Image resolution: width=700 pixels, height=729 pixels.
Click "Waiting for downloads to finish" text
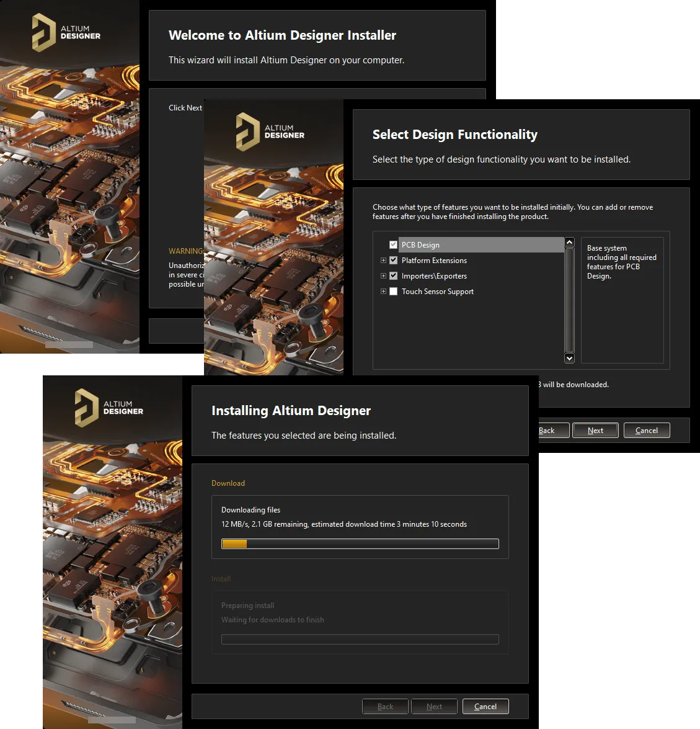pos(273,620)
